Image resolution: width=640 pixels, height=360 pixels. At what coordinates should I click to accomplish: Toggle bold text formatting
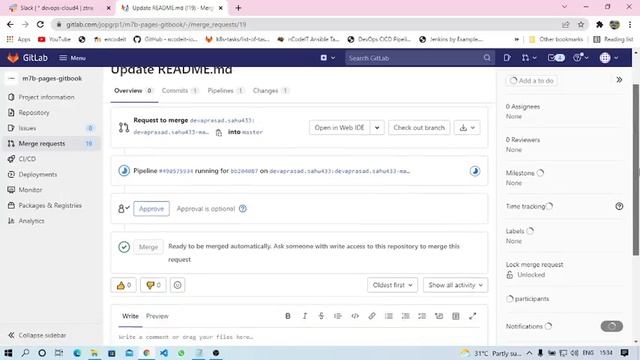pyautogui.click(x=288, y=316)
